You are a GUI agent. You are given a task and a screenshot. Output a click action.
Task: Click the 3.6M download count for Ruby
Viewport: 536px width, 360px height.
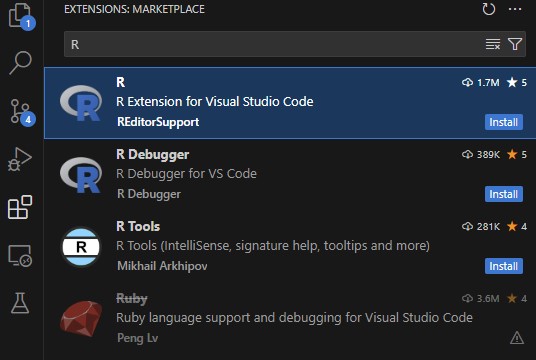pos(481,298)
